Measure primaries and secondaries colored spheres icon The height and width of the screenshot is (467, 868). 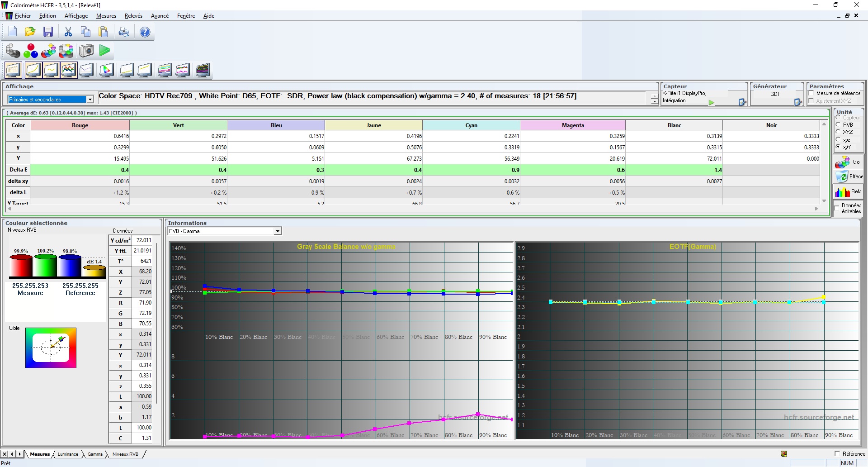pos(48,51)
